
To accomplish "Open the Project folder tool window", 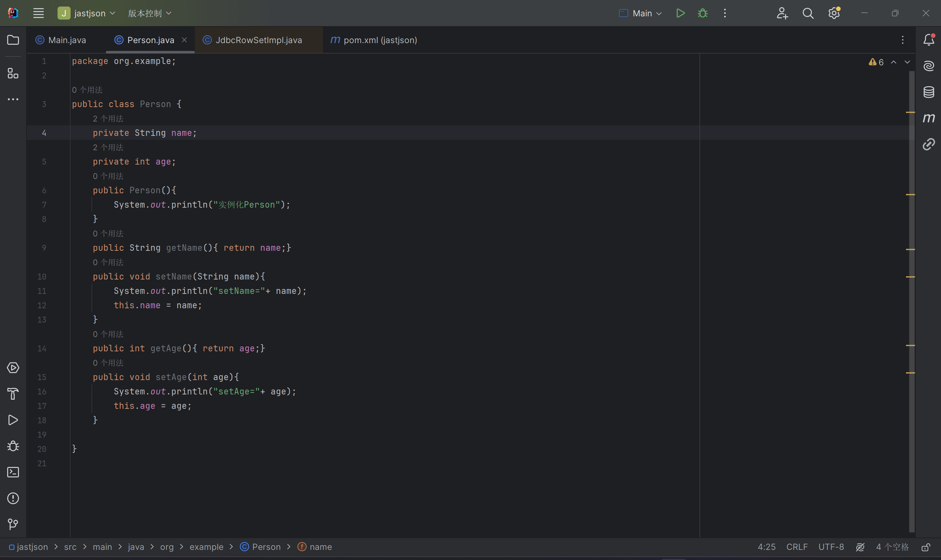I will pyautogui.click(x=13, y=40).
